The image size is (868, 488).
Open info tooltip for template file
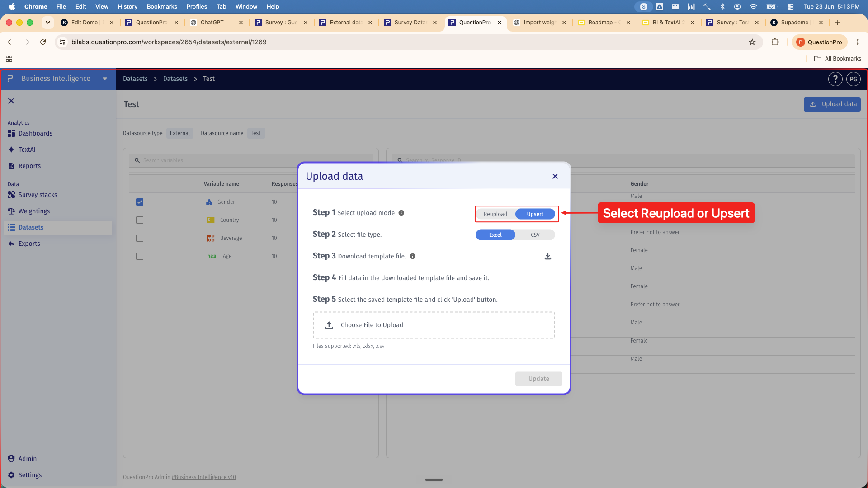coord(413,256)
